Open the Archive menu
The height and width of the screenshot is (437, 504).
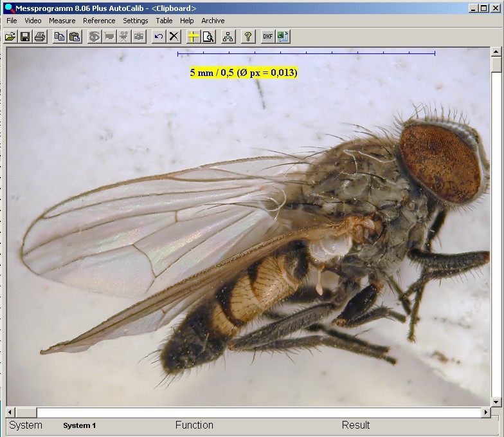[213, 21]
